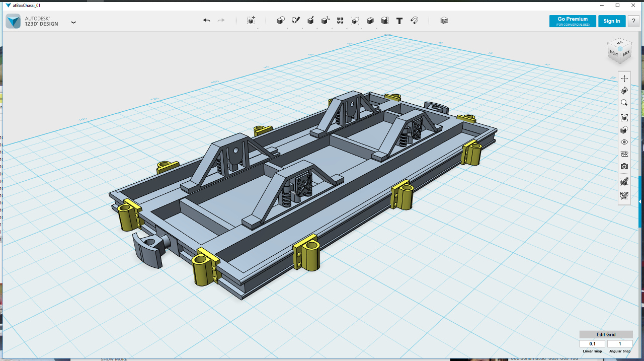Open the Material library
Screen dimensions: 644x361
(444, 21)
